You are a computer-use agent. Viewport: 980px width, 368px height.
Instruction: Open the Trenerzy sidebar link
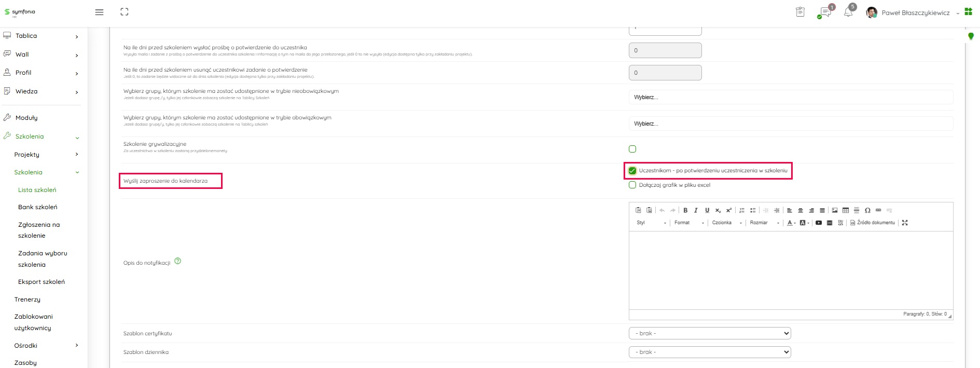[27, 299]
